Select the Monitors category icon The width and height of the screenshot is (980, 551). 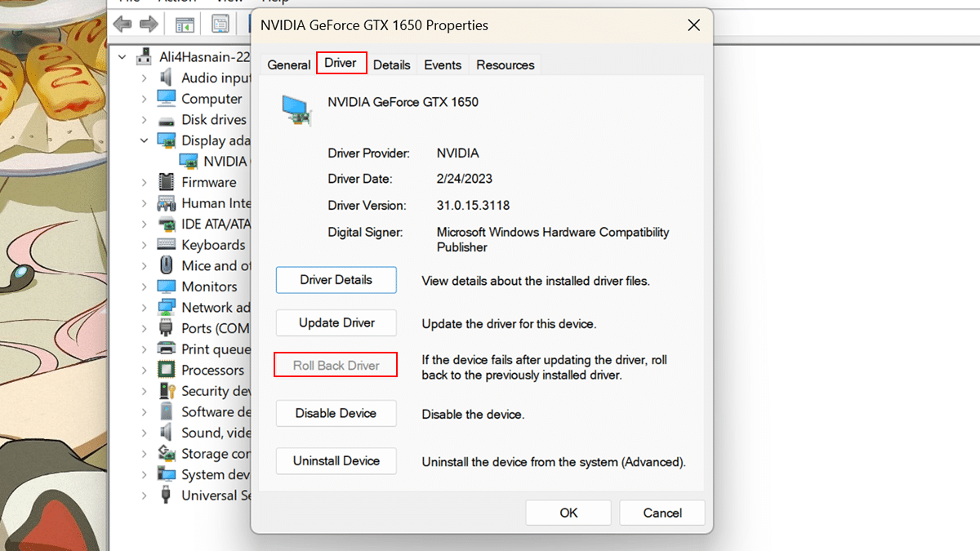tap(167, 287)
